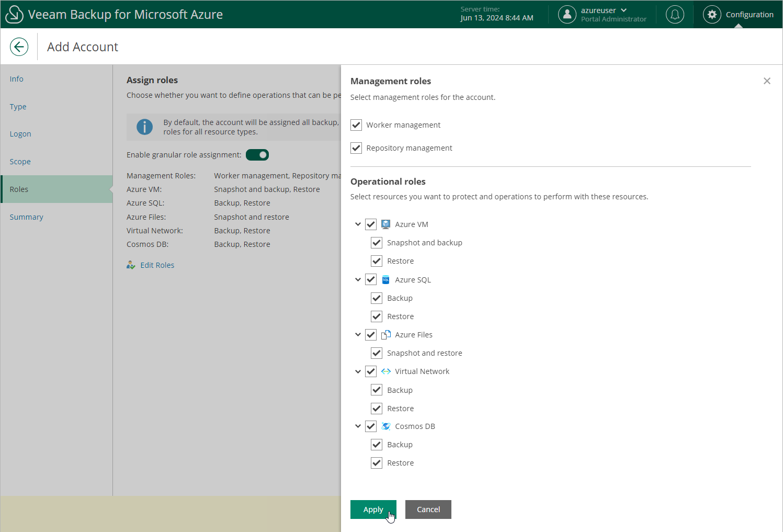Click the Virtual Network resource icon
The image size is (783, 532).
pos(386,371)
